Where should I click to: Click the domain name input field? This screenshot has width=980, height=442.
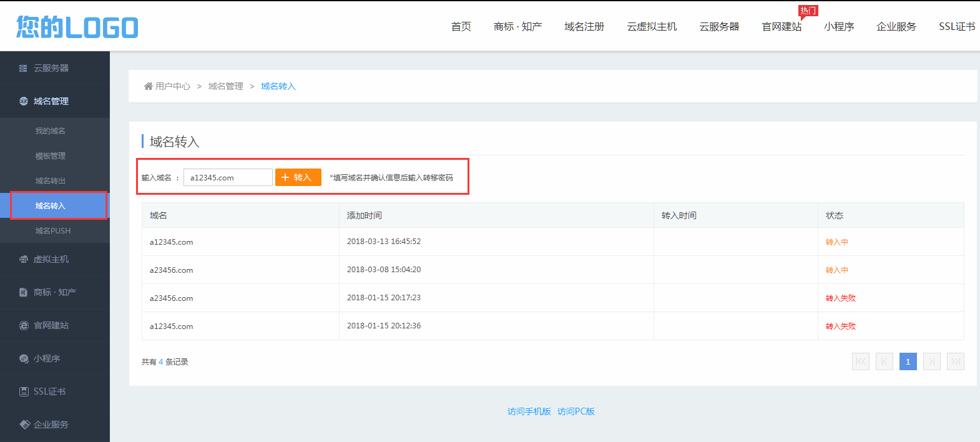pos(228,177)
